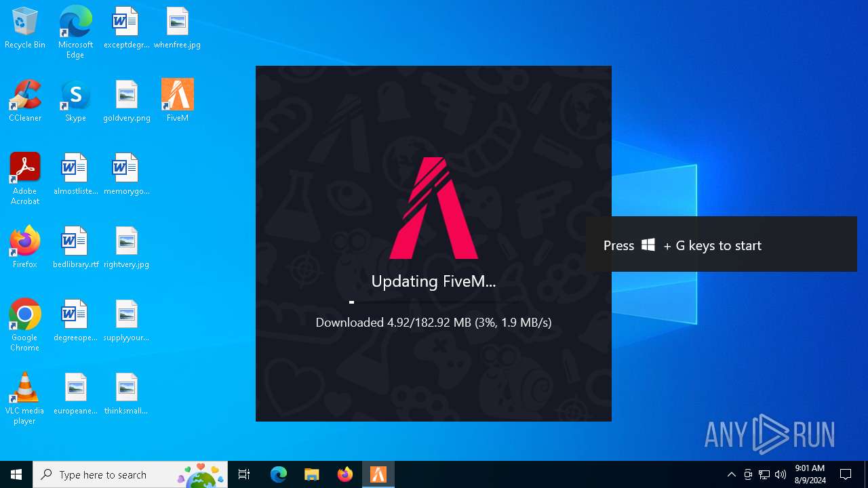Launch Microsoft Edge from the desktop

point(75,33)
